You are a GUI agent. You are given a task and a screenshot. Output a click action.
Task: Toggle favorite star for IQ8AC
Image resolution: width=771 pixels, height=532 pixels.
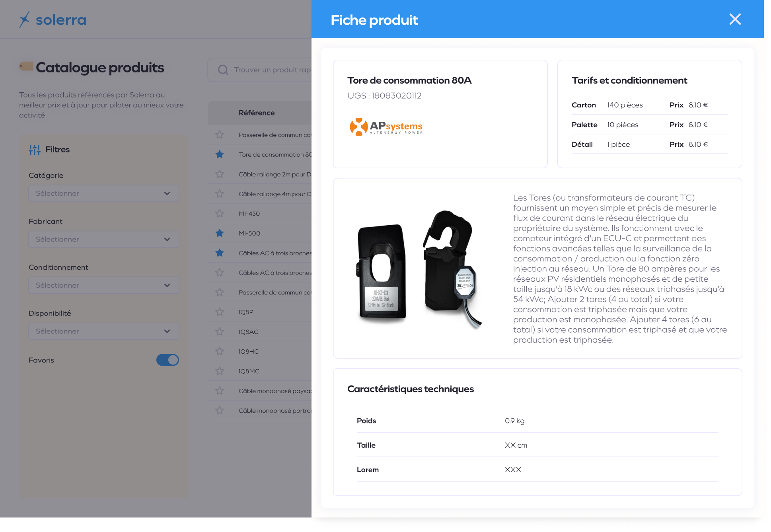point(220,331)
